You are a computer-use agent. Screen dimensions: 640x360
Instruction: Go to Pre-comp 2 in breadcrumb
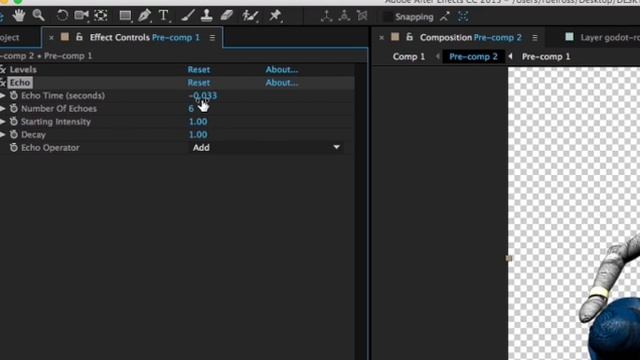point(473,56)
